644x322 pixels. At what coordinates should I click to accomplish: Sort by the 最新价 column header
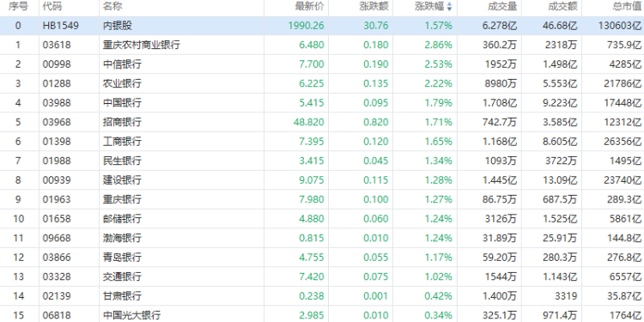[x=309, y=7]
